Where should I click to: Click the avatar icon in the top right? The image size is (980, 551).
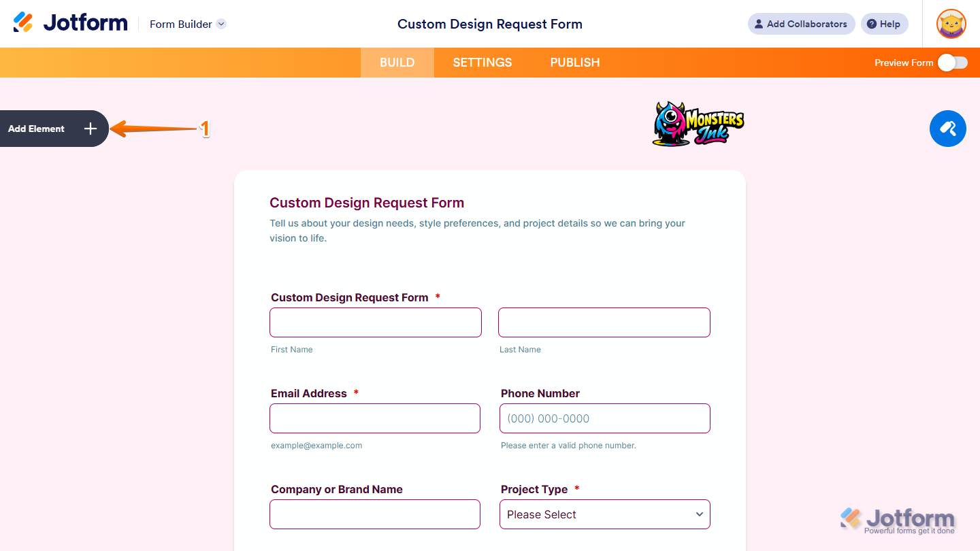pos(951,24)
